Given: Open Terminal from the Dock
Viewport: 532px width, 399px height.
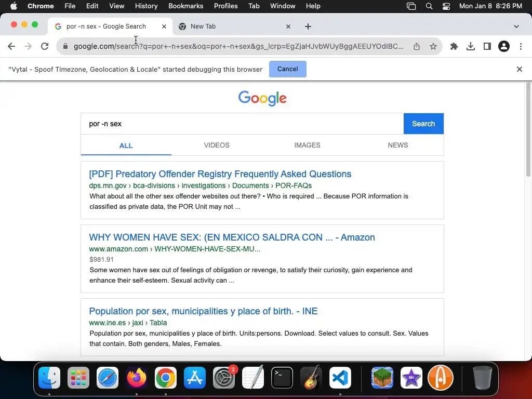Looking at the screenshot, I should coord(282,378).
